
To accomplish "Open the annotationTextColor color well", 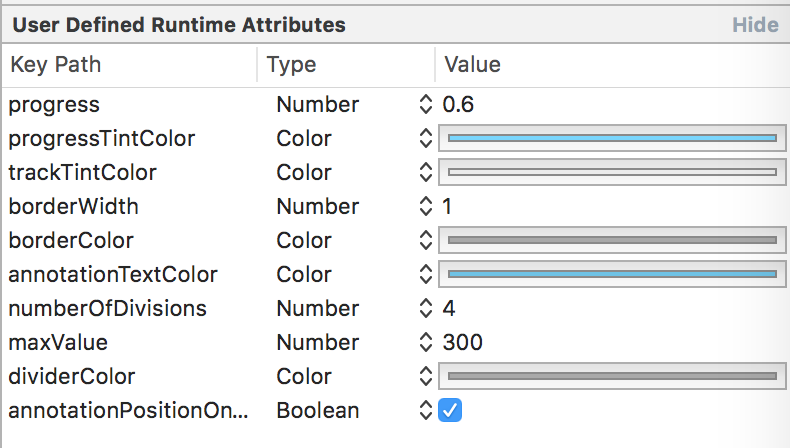I will pyautogui.click(x=612, y=274).
